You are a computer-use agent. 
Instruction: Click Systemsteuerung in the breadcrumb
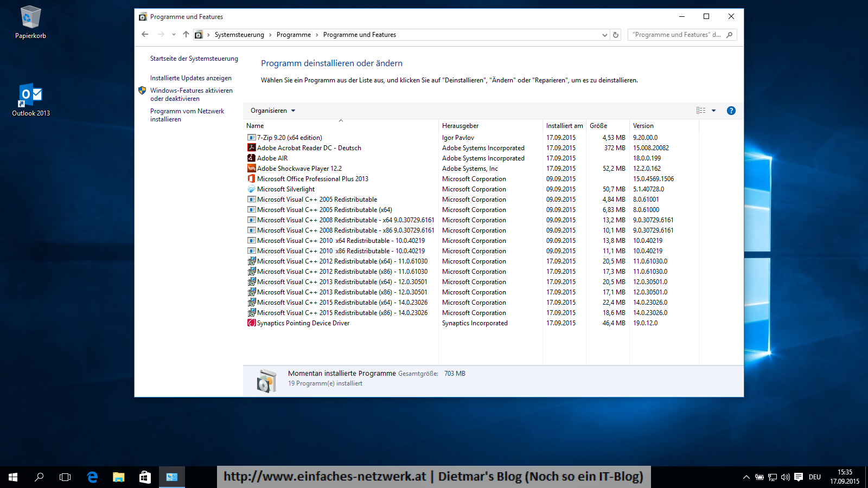point(239,35)
